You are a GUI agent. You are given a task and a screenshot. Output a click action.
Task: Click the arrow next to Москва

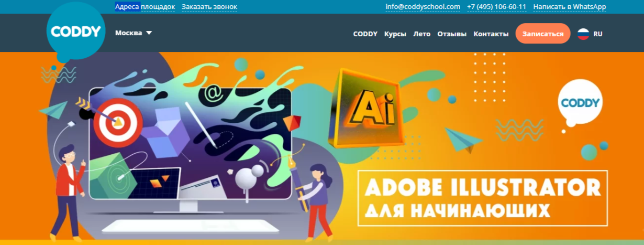click(x=149, y=33)
